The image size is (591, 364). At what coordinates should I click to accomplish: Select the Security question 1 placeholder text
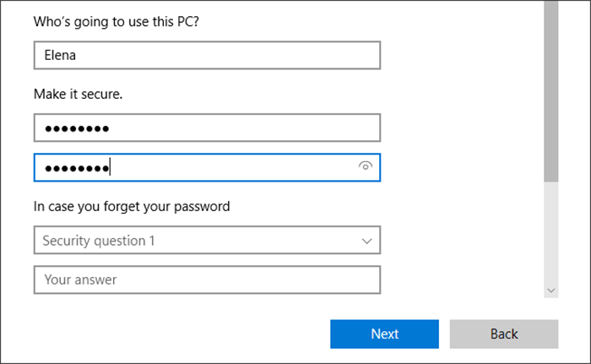99,241
